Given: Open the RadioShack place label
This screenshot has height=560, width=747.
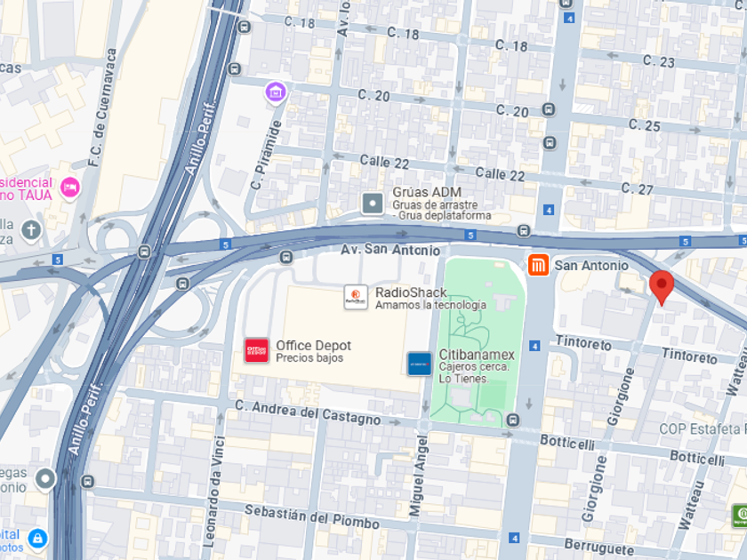Looking at the screenshot, I should [x=411, y=292].
